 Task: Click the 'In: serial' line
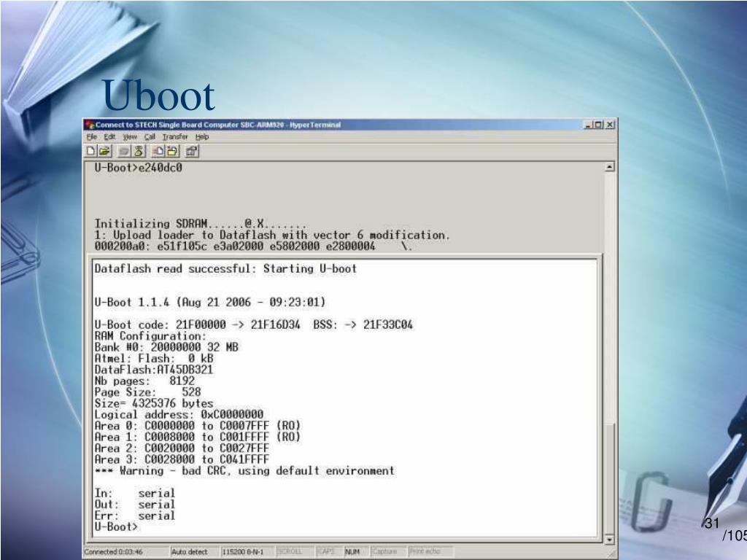tap(135, 493)
